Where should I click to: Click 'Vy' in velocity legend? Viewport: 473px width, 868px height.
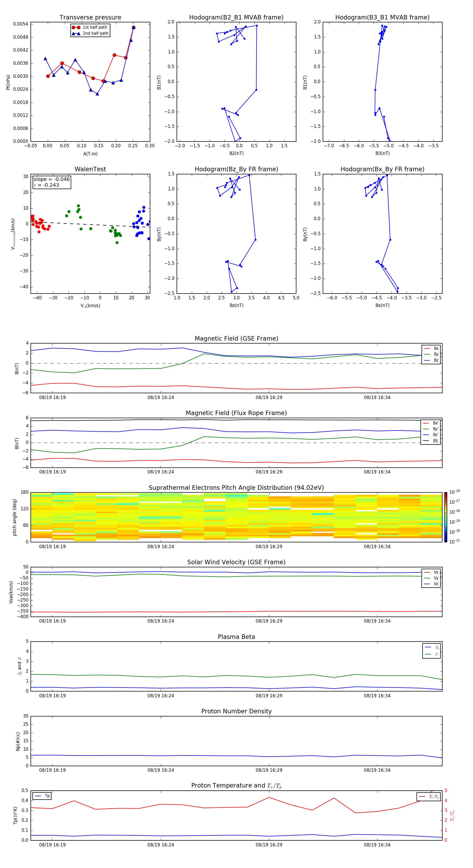click(x=431, y=578)
